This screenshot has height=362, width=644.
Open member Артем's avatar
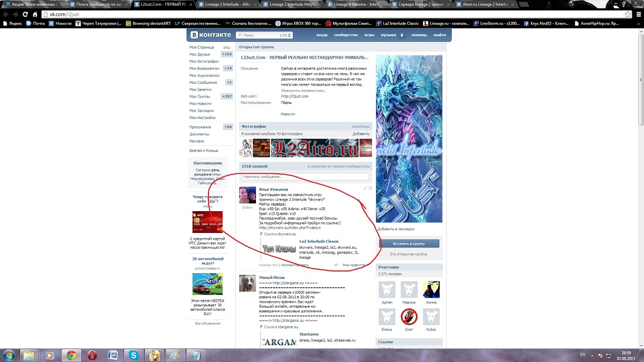[x=386, y=289]
